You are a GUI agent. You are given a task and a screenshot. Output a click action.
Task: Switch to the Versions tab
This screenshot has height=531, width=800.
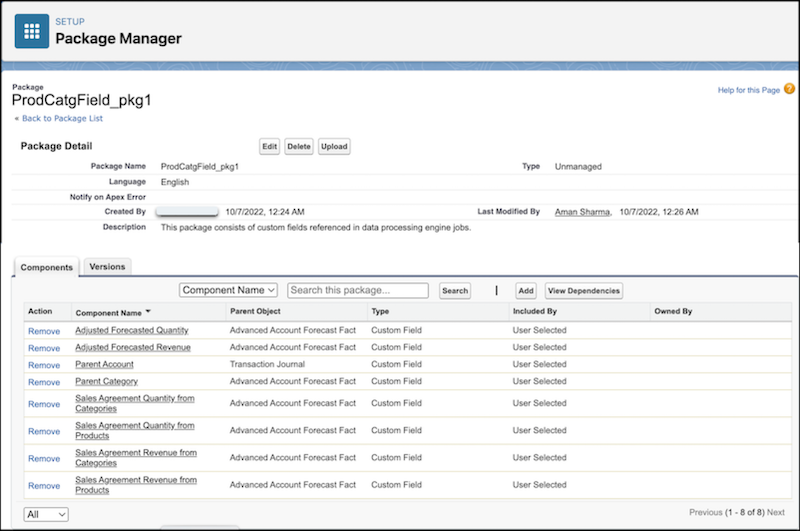[107, 267]
